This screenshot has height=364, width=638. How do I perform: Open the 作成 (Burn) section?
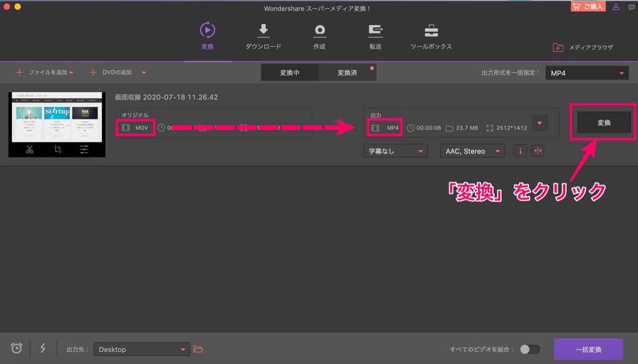click(320, 36)
